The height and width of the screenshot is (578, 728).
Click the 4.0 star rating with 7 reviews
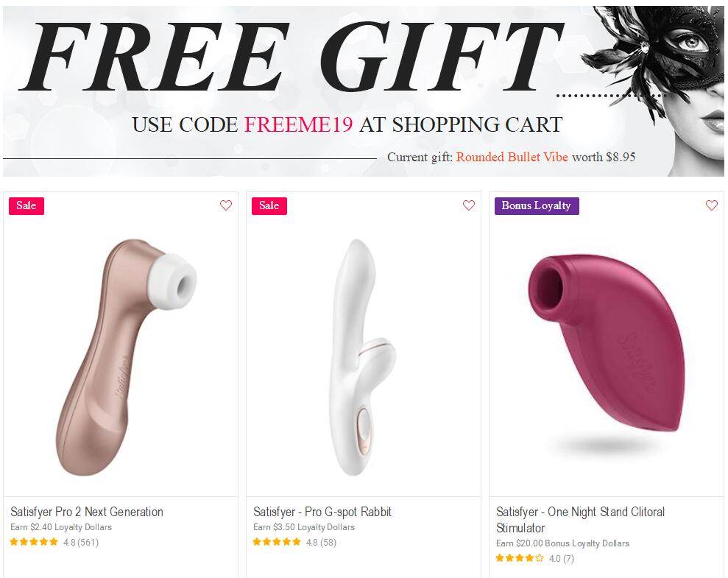pos(535,558)
